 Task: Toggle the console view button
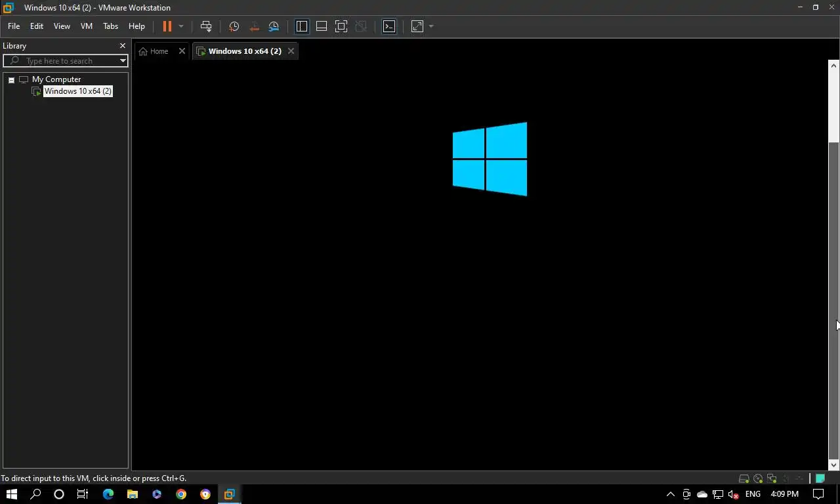tap(389, 26)
